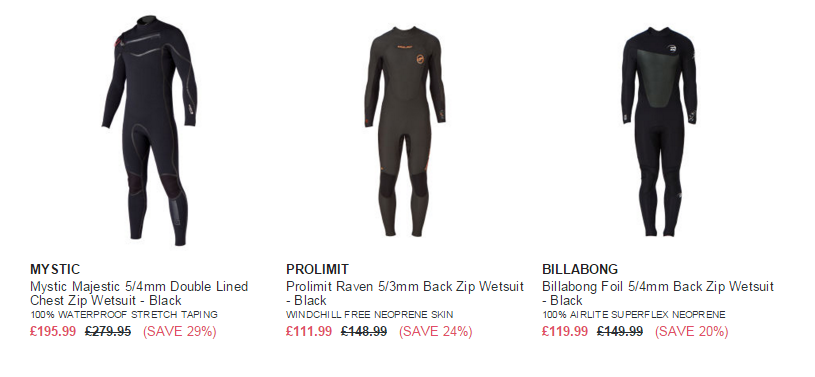
Task: Open the Mystic Majestic wetsuit product image
Action: pyautogui.click(x=150, y=130)
